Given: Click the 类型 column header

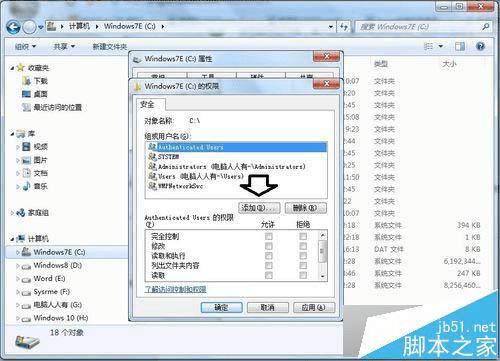Looking at the screenshot, I should [x=381, y=64].
